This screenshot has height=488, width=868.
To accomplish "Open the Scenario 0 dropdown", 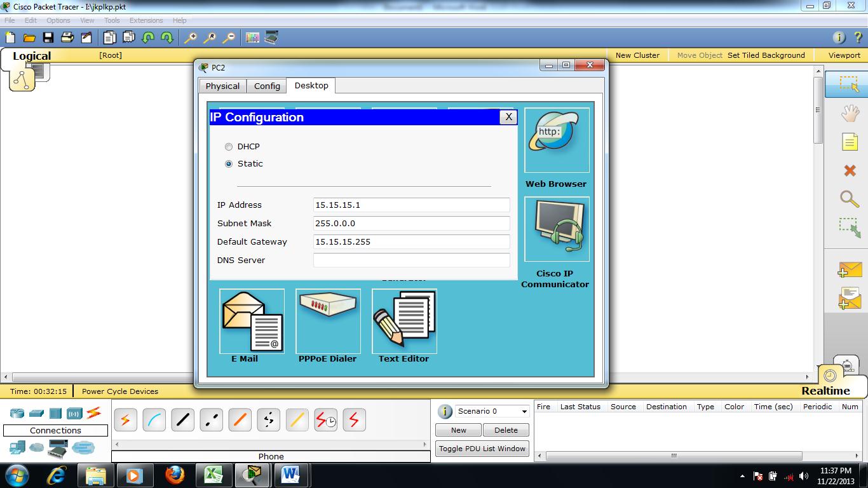I will click(492, 411).
